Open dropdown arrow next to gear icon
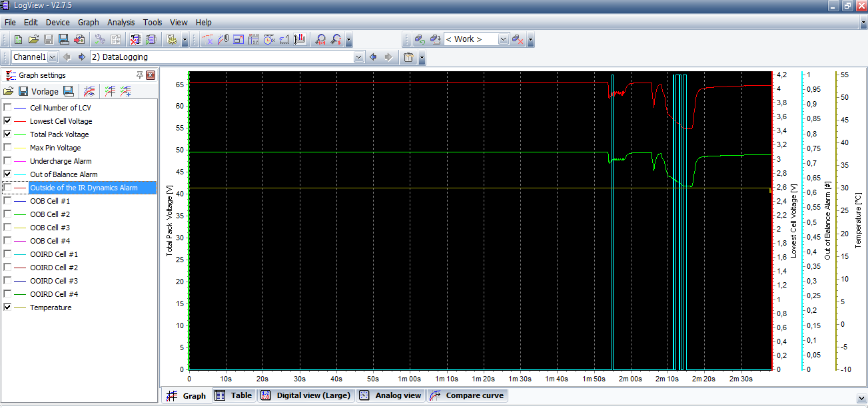The width and height of the screenshot is (868, 408). coord(185,39)
